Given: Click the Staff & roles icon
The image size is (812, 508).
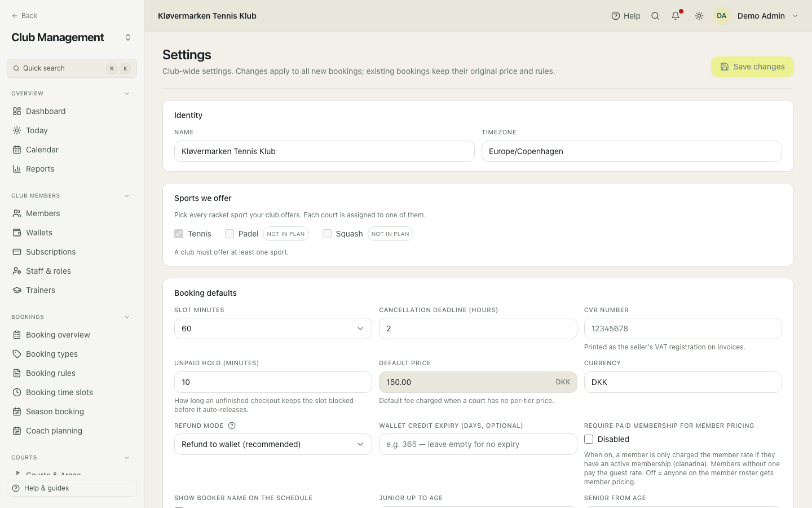Looking at the screenshot, I should (17, 271).
